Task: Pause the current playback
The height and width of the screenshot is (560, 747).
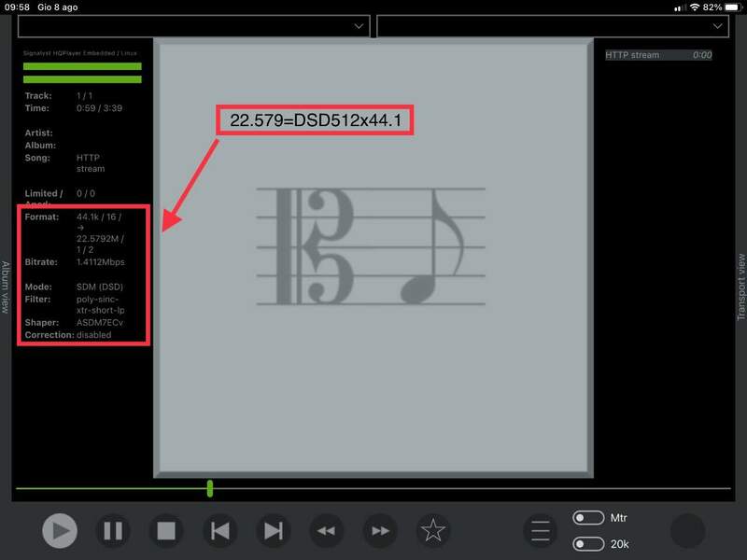Action: click(x=113, y=531)
